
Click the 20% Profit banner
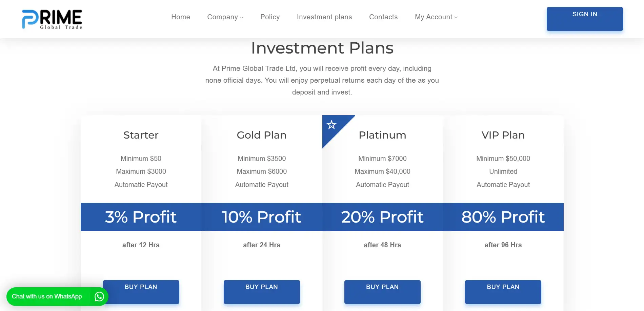pos(382,217)
